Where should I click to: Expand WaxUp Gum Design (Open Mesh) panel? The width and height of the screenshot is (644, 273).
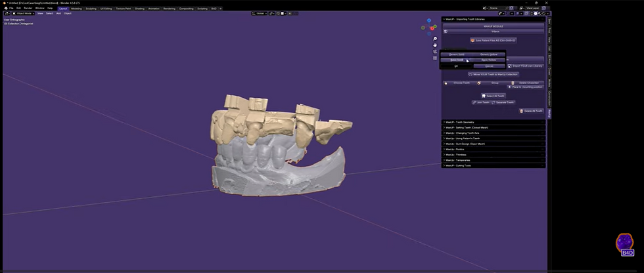(x=494, y=144)
